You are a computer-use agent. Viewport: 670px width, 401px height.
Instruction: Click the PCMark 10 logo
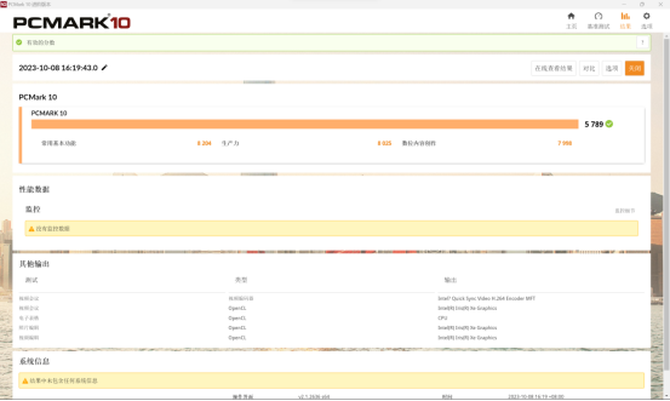tap(72, 22)
